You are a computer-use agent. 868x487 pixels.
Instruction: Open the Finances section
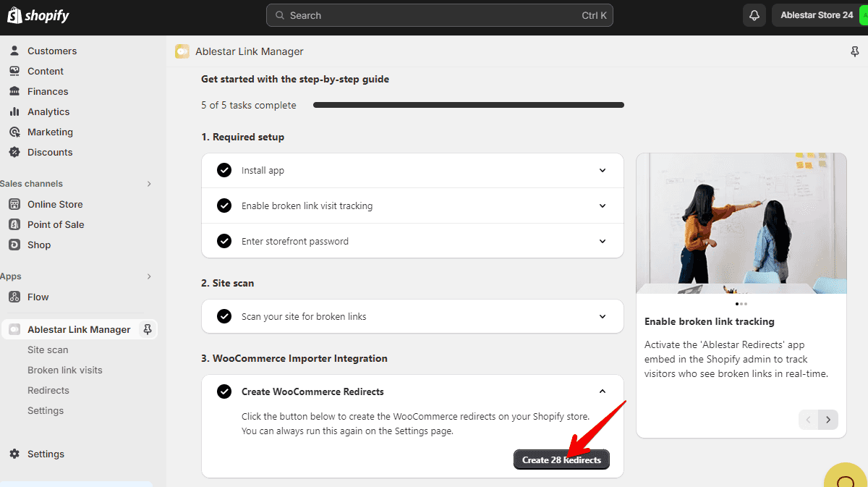tap(48, 91)
